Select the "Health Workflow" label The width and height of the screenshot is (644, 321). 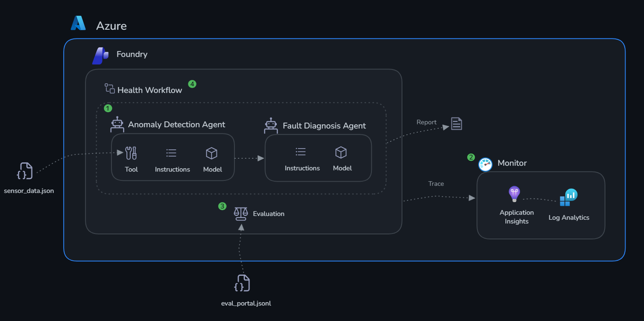point(150,90)
